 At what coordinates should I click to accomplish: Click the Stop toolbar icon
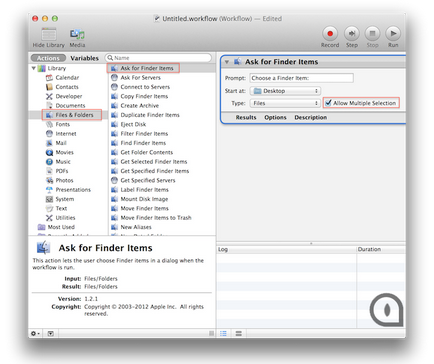[x=372, y=34]
